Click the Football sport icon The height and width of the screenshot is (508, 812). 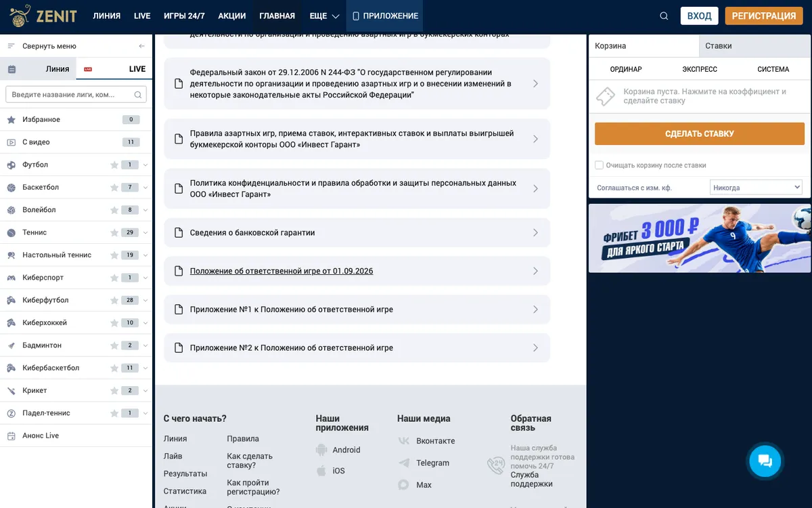pyautogui.click(x=11, y=165)
